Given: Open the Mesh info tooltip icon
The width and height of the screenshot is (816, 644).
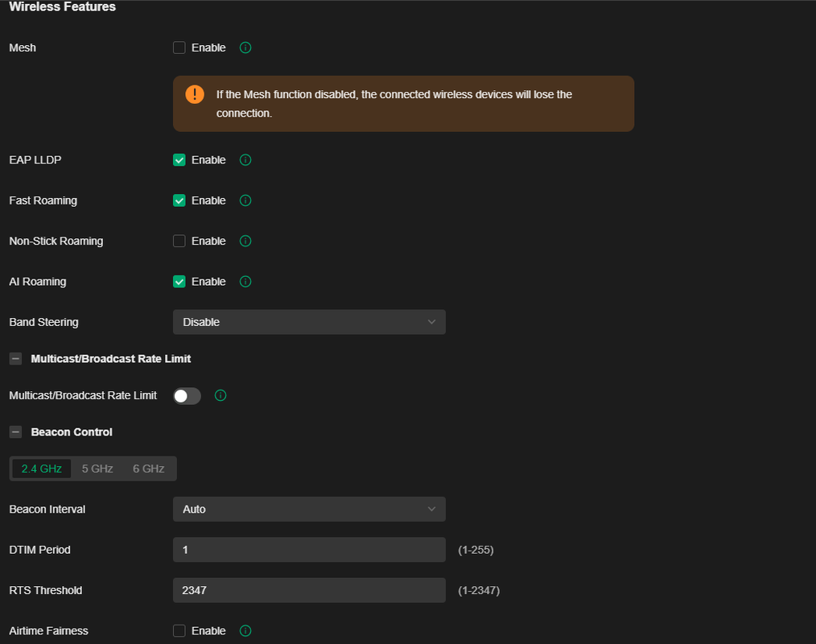Looking at the screenshot, I should coord(245,47).
